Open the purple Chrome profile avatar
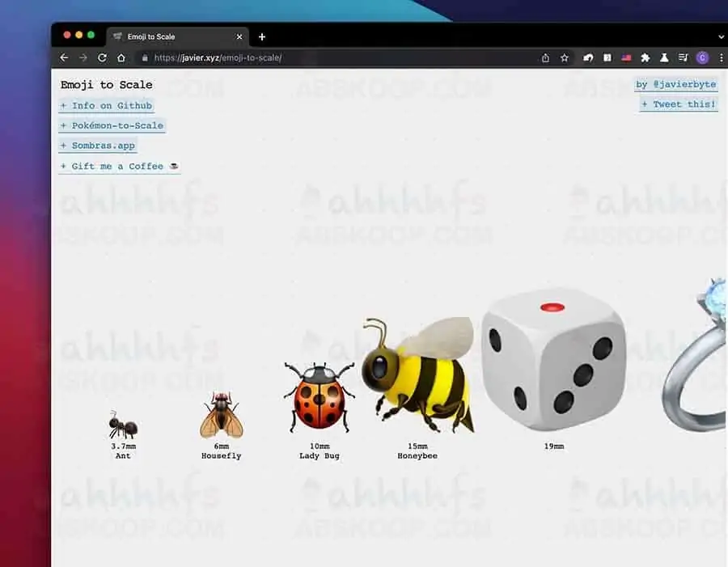This screenshot has height=567, width=728. (703, 57)
